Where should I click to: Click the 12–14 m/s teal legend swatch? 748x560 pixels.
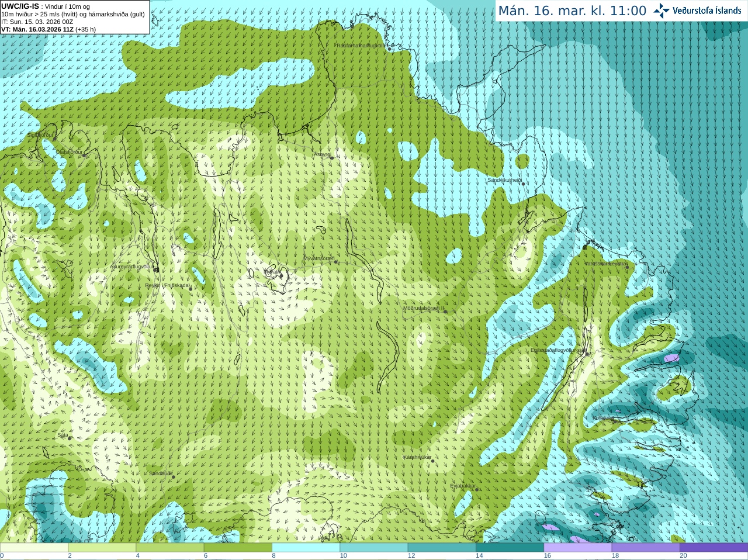point(442,548)
